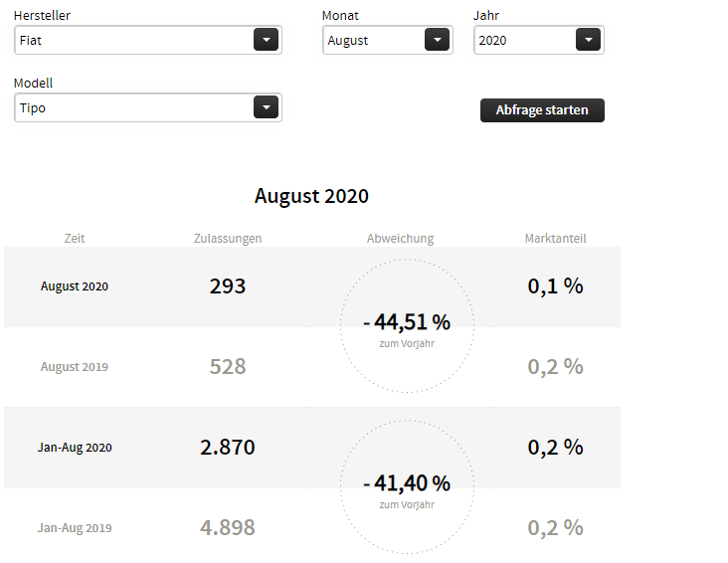The image size is (728, 563).
Task: Select the 293 registrations value
Action: point(228,286)
